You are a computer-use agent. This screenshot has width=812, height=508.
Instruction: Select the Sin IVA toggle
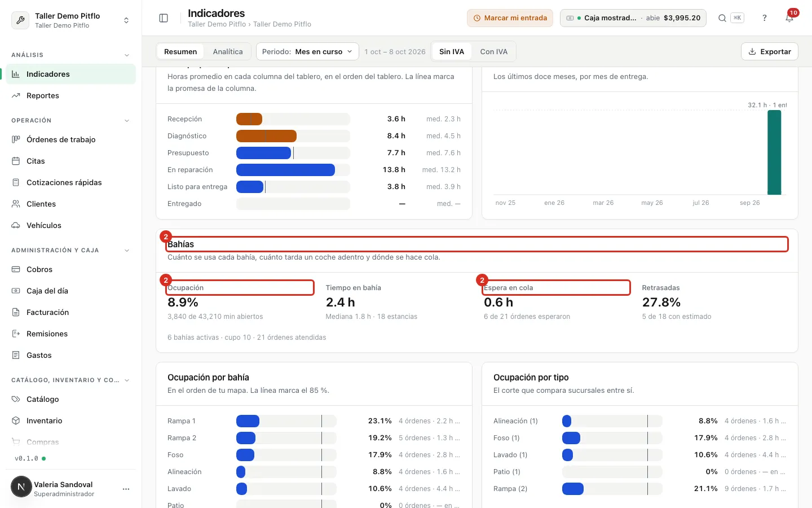[452, 51]
